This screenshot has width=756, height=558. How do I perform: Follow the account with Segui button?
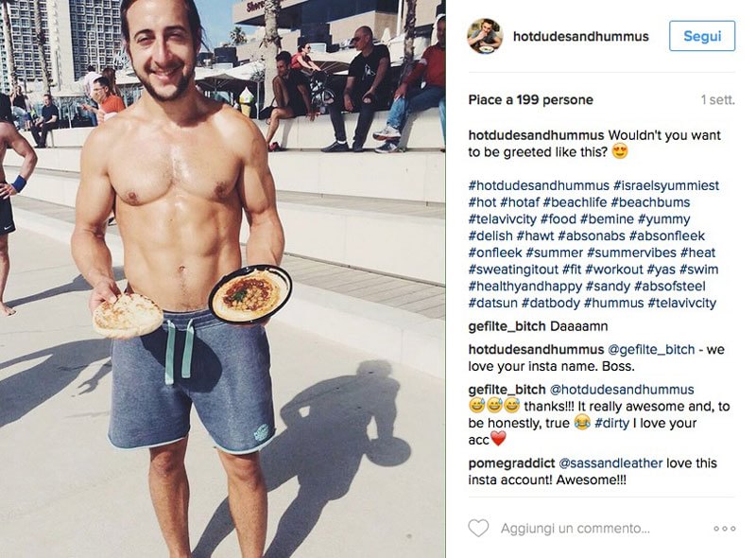click(702, 36)
